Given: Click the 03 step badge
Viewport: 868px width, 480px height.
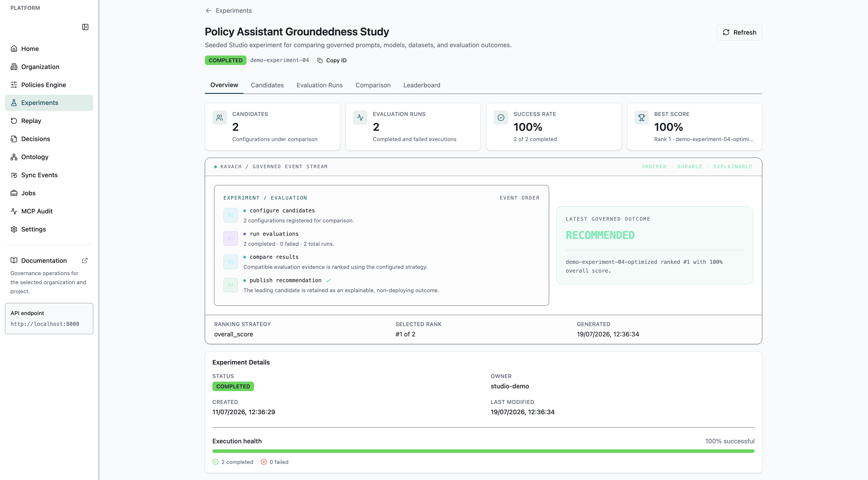Looking at the screenshot, I should pyautogui.click(x=230, y=262).
